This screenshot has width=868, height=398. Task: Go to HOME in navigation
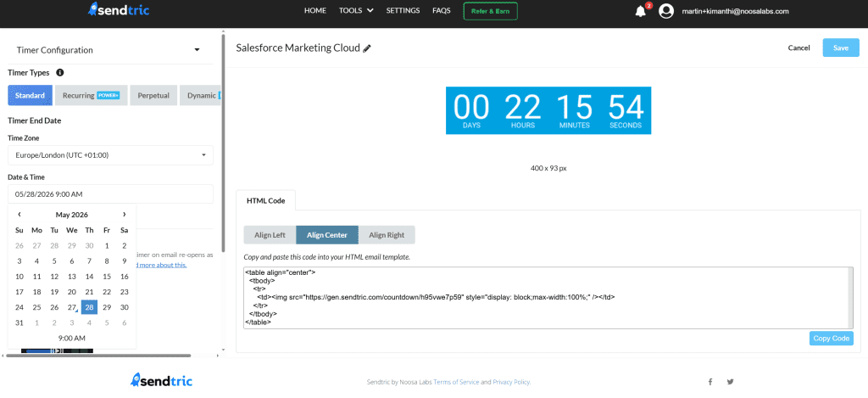[315, 10]
